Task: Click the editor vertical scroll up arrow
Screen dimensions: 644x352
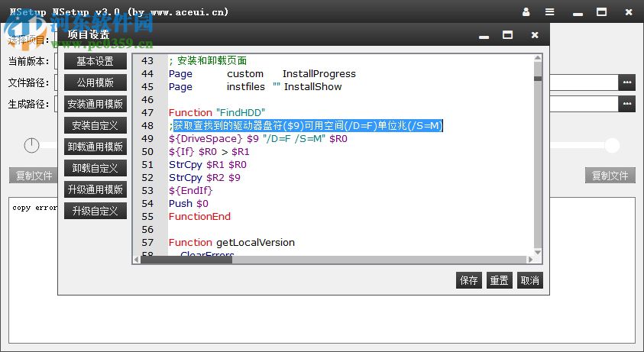Action: [x=538, y=58]
